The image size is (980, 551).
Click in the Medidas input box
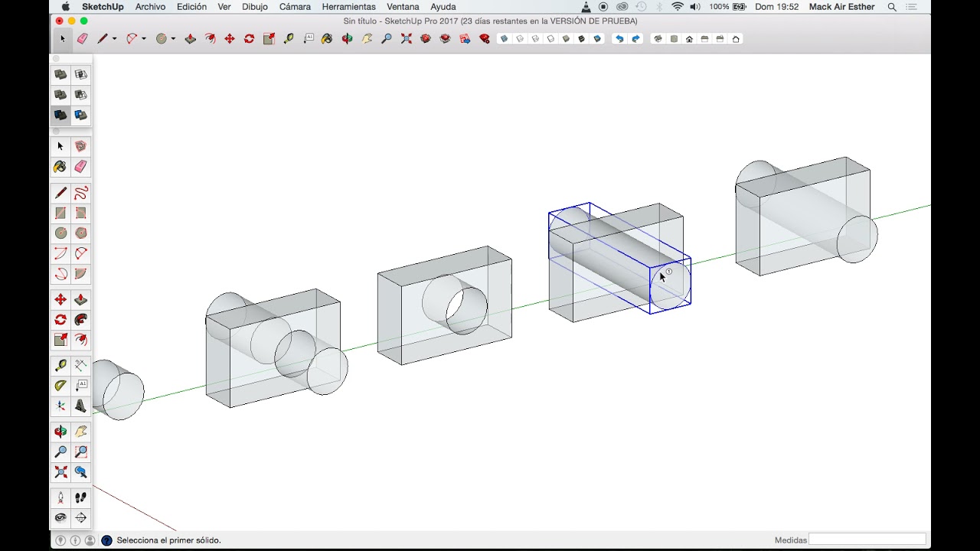[x=867, y=540]
